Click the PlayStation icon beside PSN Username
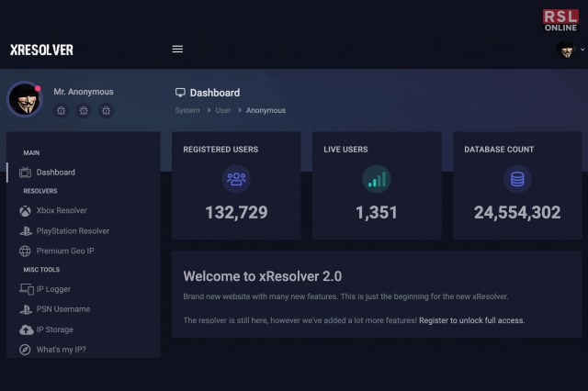 [26, 309]
